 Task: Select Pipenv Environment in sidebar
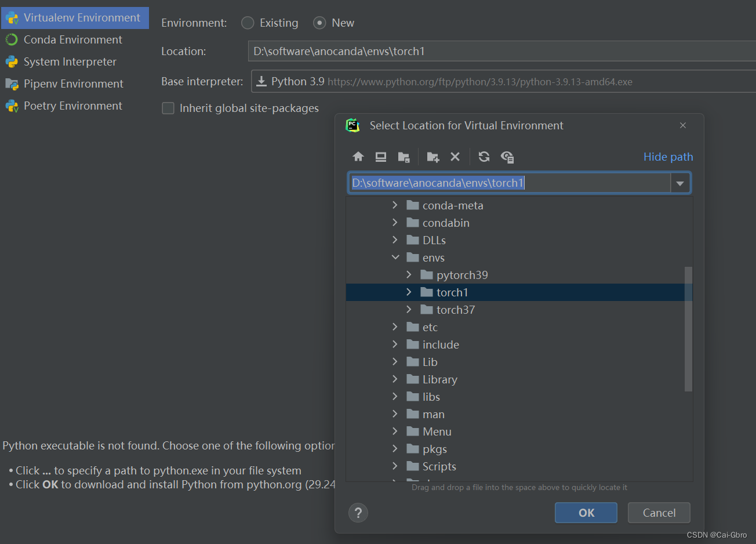tap(75, 84)
